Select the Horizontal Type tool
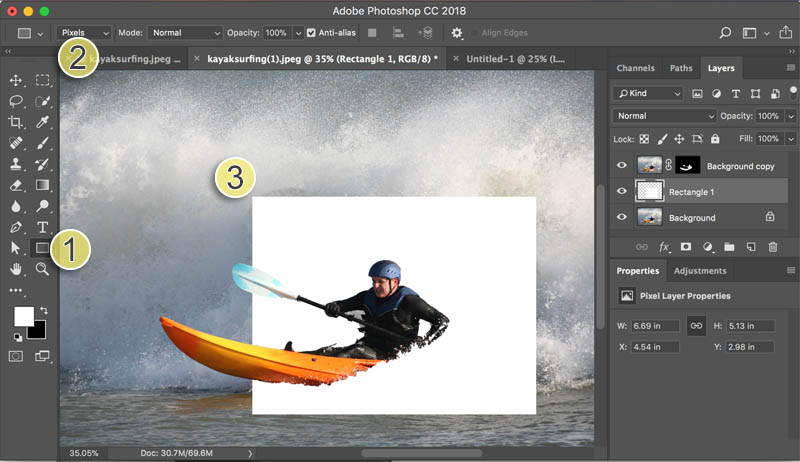The image size is (800, 462). tap(42, 227)
